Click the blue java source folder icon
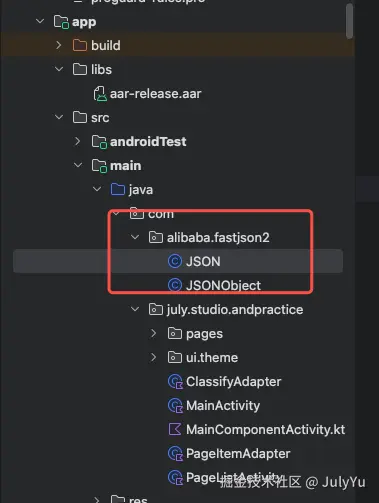 coord(118,190)
